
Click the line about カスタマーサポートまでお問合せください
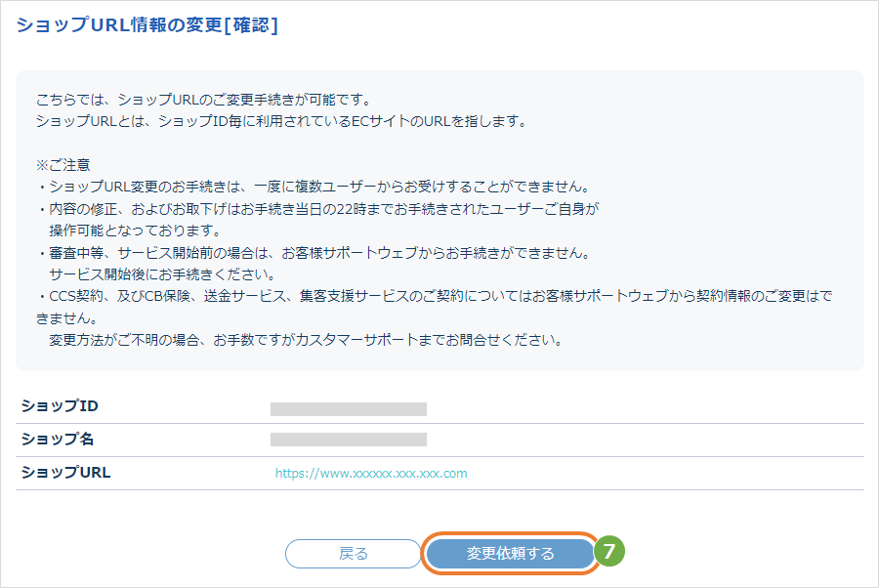306,340
